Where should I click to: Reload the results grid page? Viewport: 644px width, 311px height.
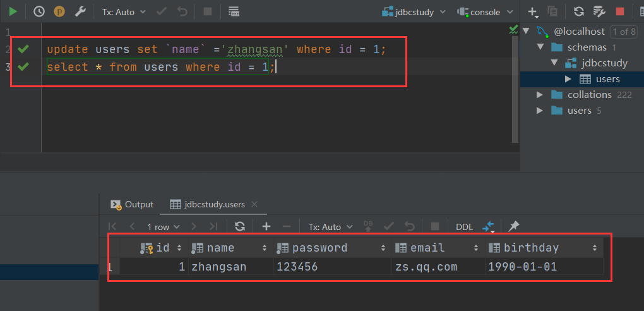tap(239, 226)
